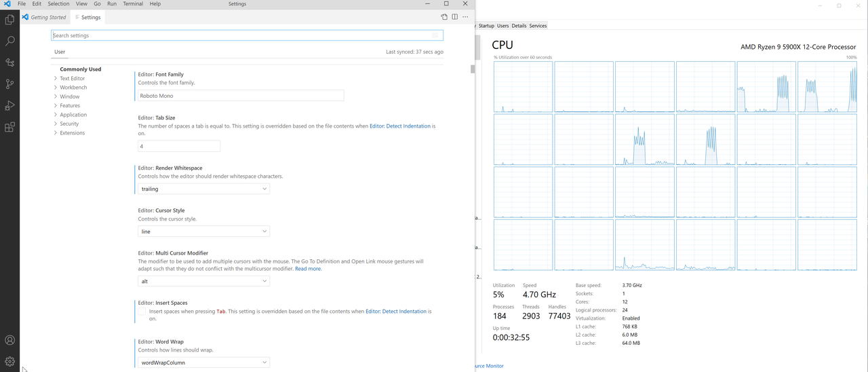Screen dimensions: 868x372
Task: Switch to Task Manager's Startup tab
Action: (486, 26)
